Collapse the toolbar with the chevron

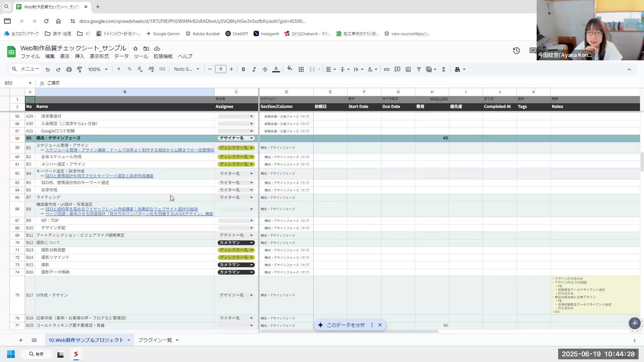(x=629, y=69)
